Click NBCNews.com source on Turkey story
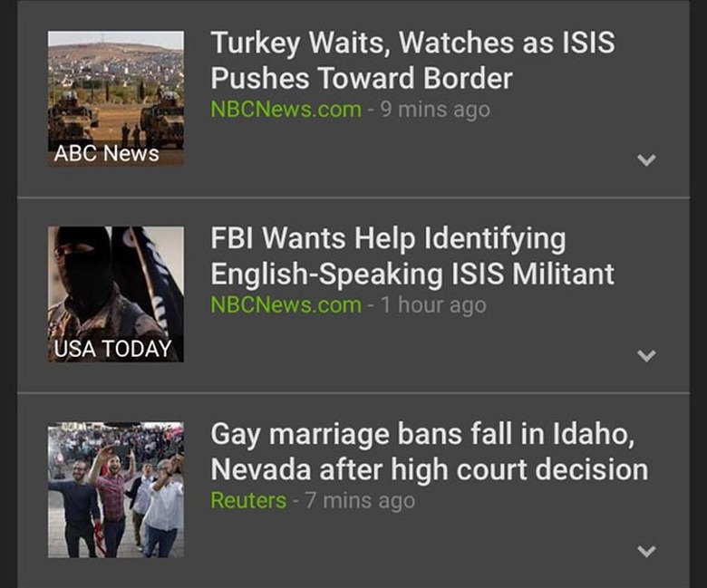Image resolution: width=707 pixels, height=588 pixels. point(286,110)
